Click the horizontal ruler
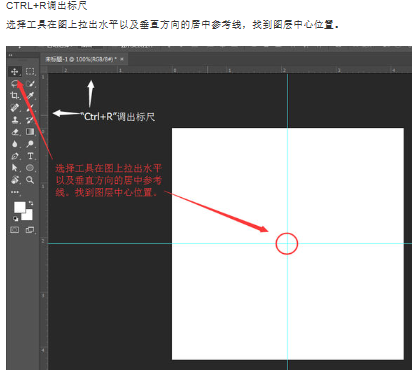420x375 pixels. click(x=230, y=70)
